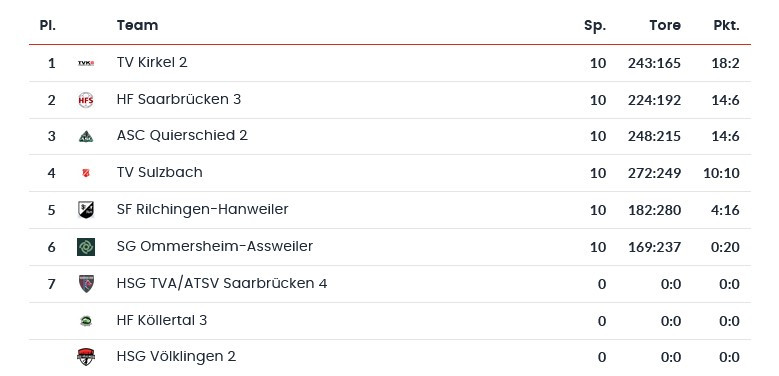Image resolution: width=779 pixels, height=376 pixels.
Task: Open HSG TVA/ATSV Saarbrücken 4 team link
Action: 222,283
